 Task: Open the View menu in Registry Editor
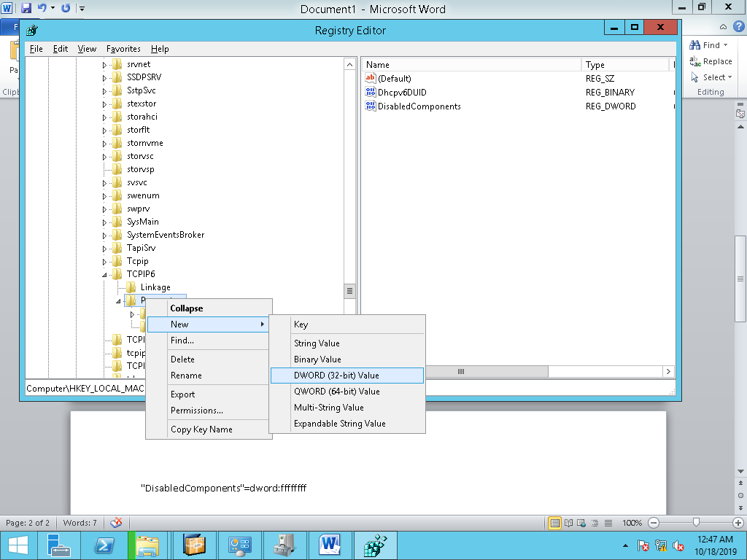pyautogui.click(x=88, y=49)
